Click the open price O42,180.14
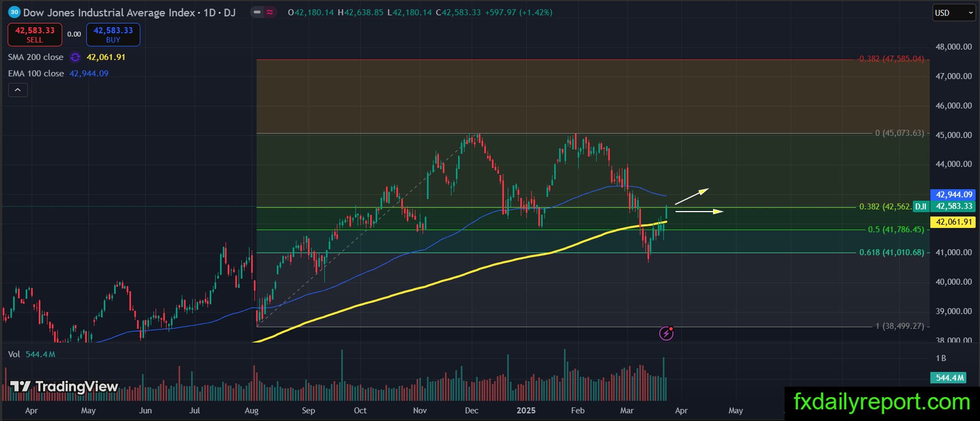This screenshot has height=421, width=980. click(311, 12)
